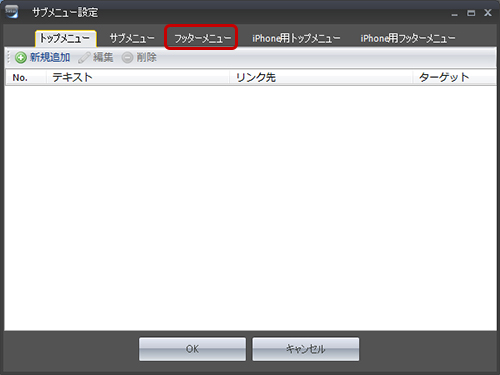The width and height of the screenshot is (500, 375).
Task: Click the app icon in the title bar
Action: coord(11,12)
